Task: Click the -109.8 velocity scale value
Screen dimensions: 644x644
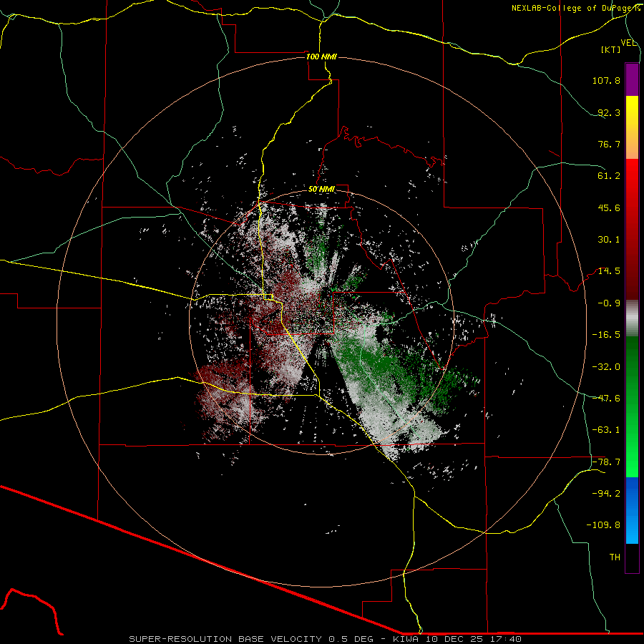Action: click(603, 525)
